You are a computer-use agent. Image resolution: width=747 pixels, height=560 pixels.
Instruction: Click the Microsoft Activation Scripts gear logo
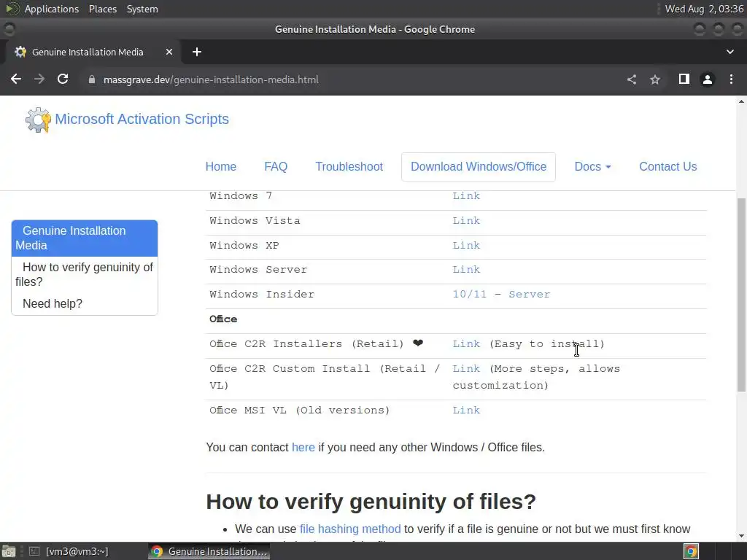(38, 120)
